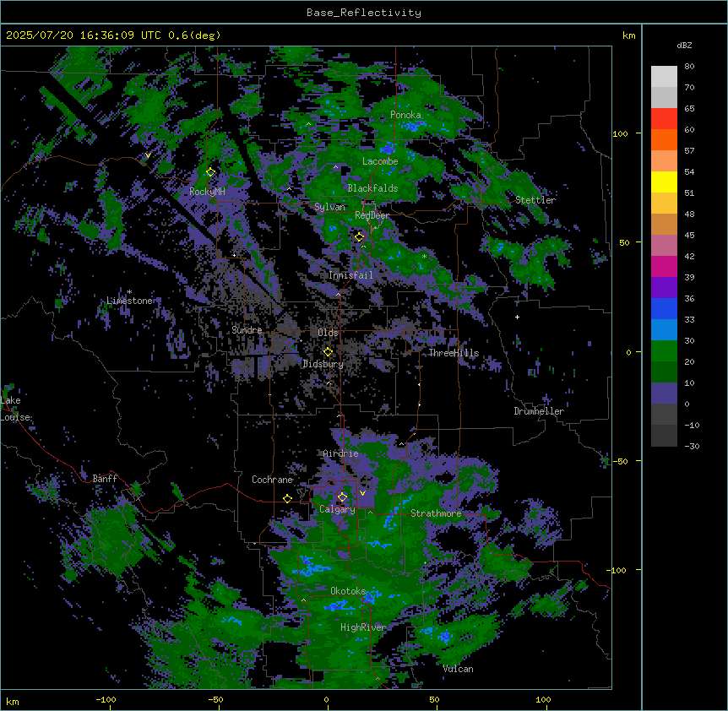The image size is (728, 711).
Task: Click the Base_Reflectivity title text
Action: [x=364, y=13]
